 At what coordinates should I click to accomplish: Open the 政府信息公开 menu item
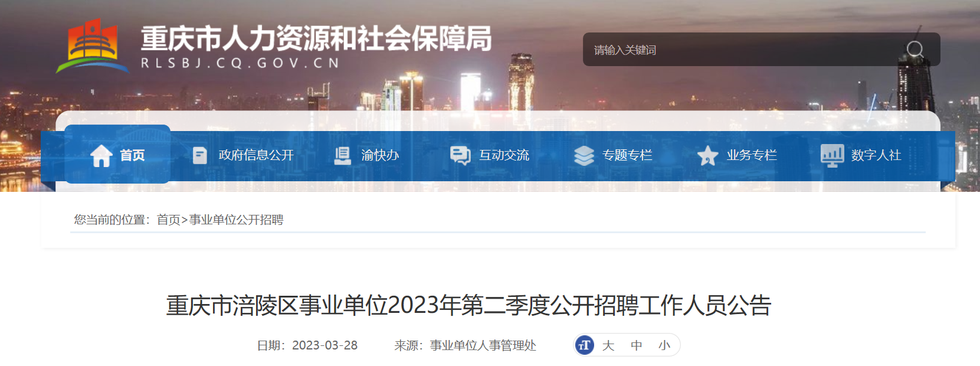pos(256,155)
